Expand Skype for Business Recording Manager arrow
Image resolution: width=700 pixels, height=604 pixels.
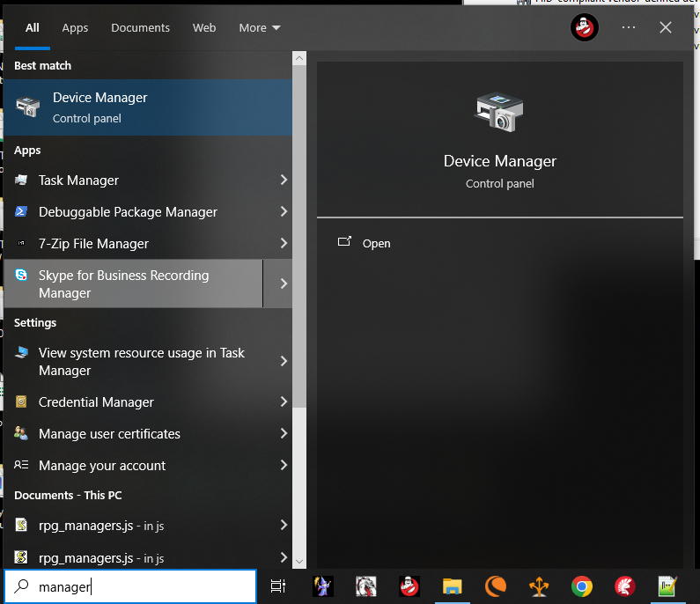click(284, 284)
